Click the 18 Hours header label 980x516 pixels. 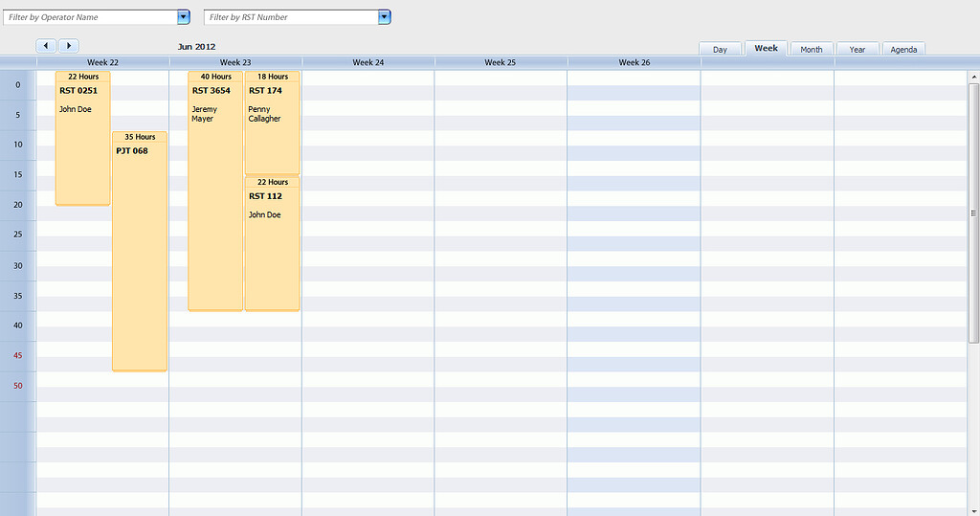tap(273, 77)
